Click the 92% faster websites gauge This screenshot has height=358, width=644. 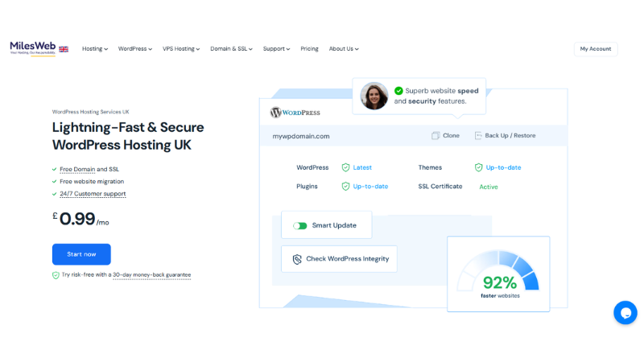(x=498, y=274)
